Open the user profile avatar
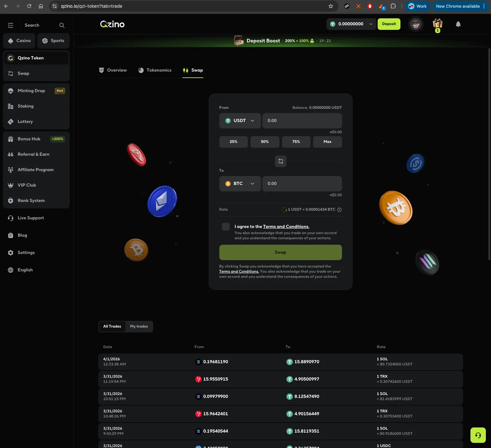 click(416, 24)
